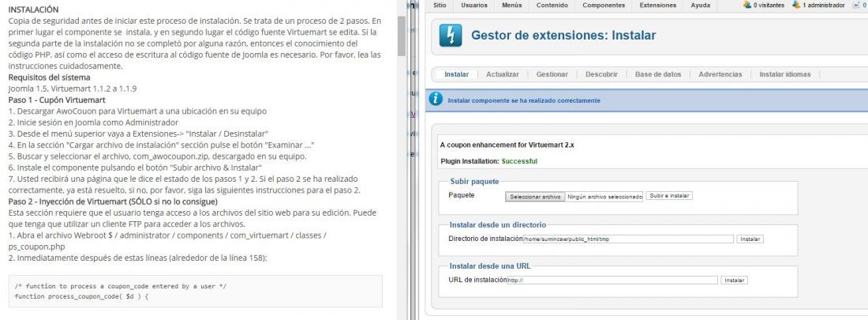Open the Extensiones menu
This screenshot has height=320, width=868.
657,5
